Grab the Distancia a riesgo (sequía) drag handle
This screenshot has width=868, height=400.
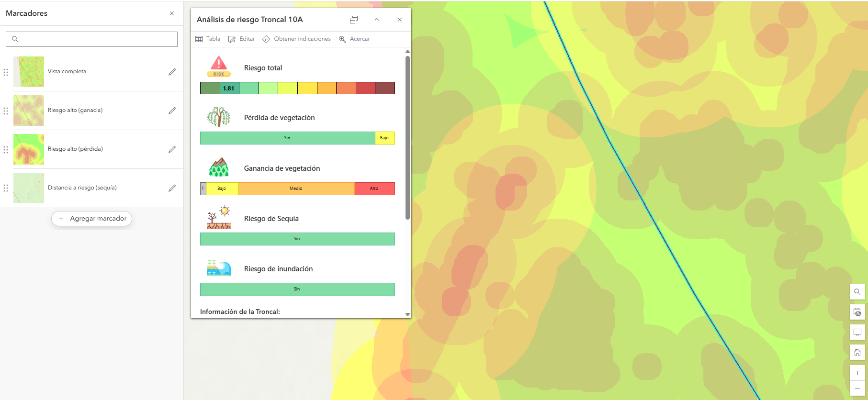pos(6,188)
